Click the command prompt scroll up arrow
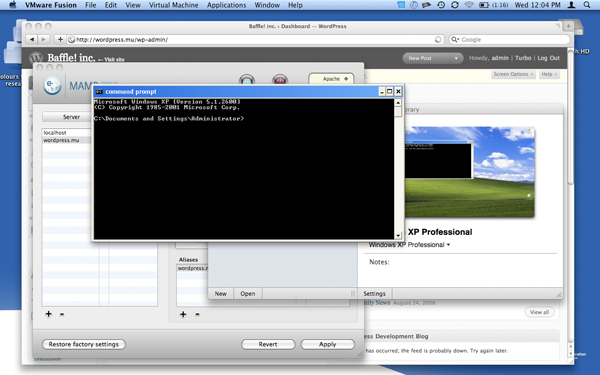 point(398,103)
